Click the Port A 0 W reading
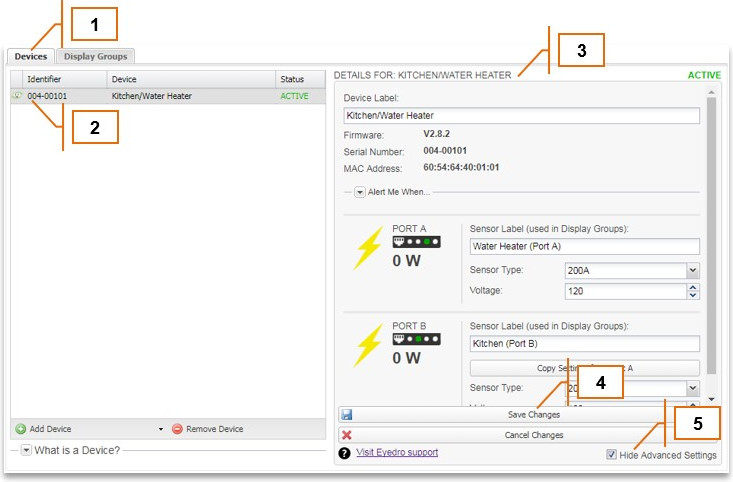This screenshot has width=733, height=482. tap(406, 261)
